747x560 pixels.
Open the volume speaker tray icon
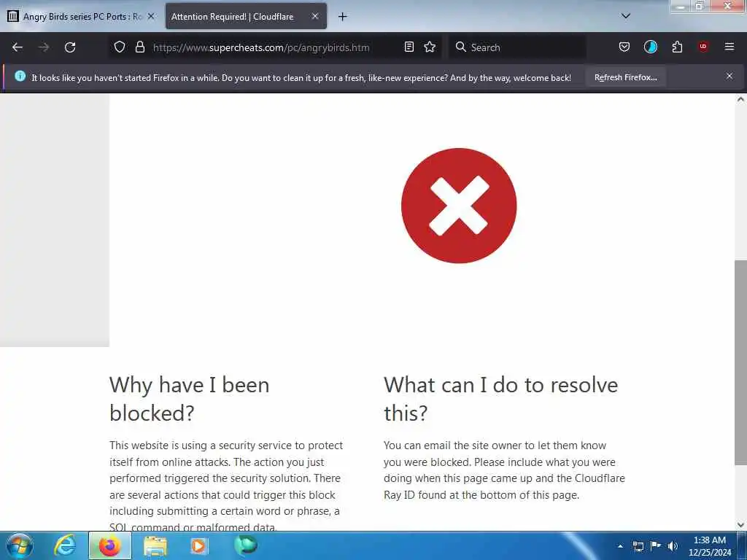(x=673, y=546)
